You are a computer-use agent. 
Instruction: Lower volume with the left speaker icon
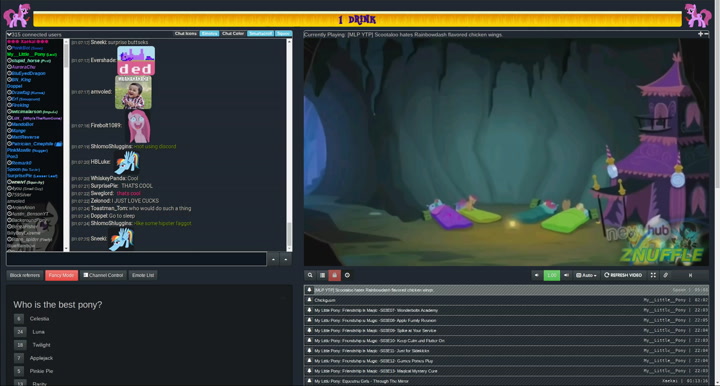[536, 275]
